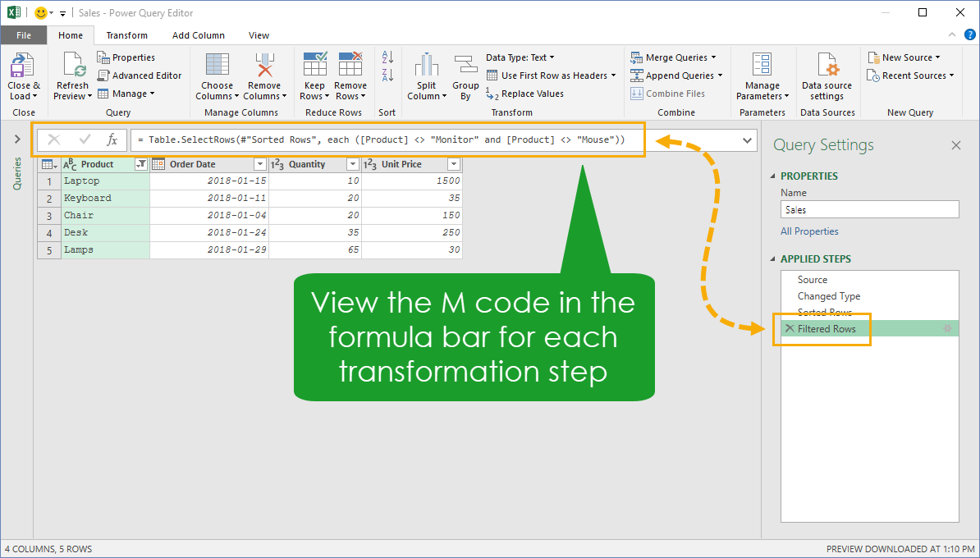Image resolution: width=980 pixels, height=558 pixels.
Task: Select row number 5 header
Action: (48, 250)
